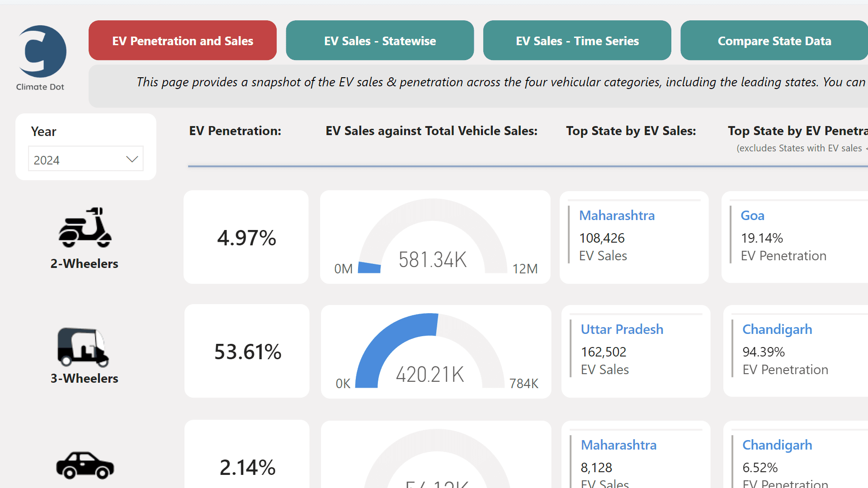Click the 4-Wheelers car icon
The height and width of the screenshot is (488, 868).
pyautogui.click(x=84, y=465)
